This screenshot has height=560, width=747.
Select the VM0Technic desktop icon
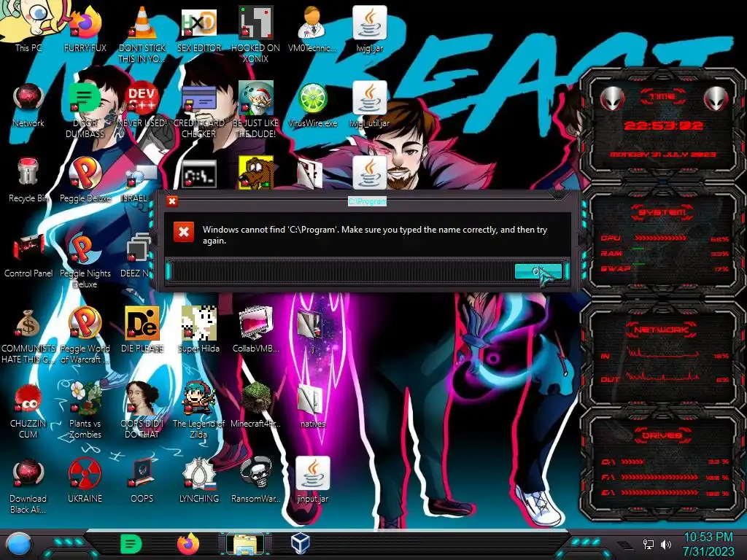point(312,28)
